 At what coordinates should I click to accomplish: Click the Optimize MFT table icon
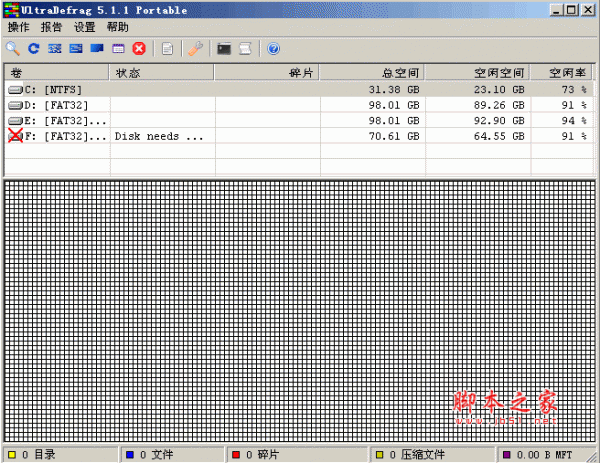[x=118, y=49]
